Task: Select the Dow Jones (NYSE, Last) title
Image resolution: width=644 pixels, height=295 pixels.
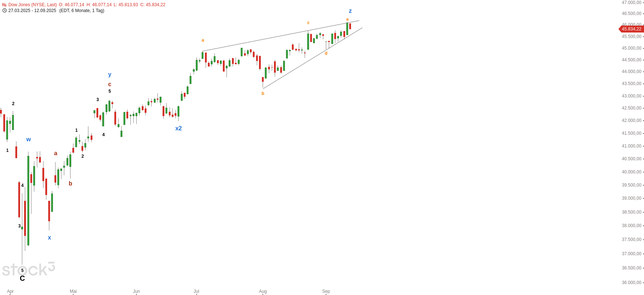Action: coord(33,5)
